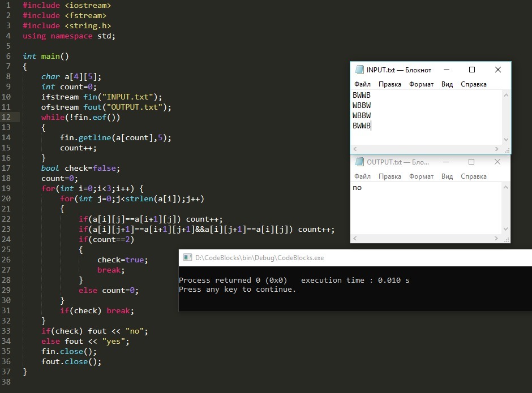Click '#include <fstream>' code line
This screenshot has width=532, height=393.
pos(65,16)
